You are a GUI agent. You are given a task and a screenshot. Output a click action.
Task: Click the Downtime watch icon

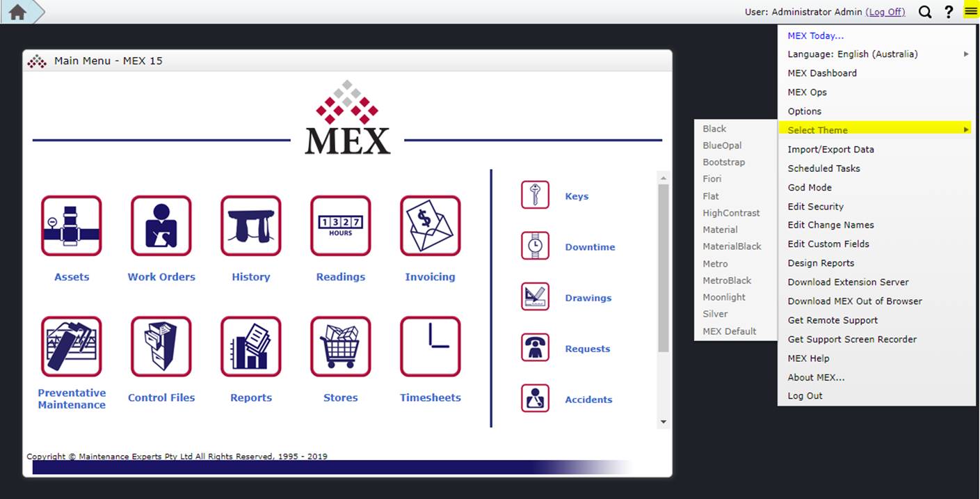coord(535,246)
